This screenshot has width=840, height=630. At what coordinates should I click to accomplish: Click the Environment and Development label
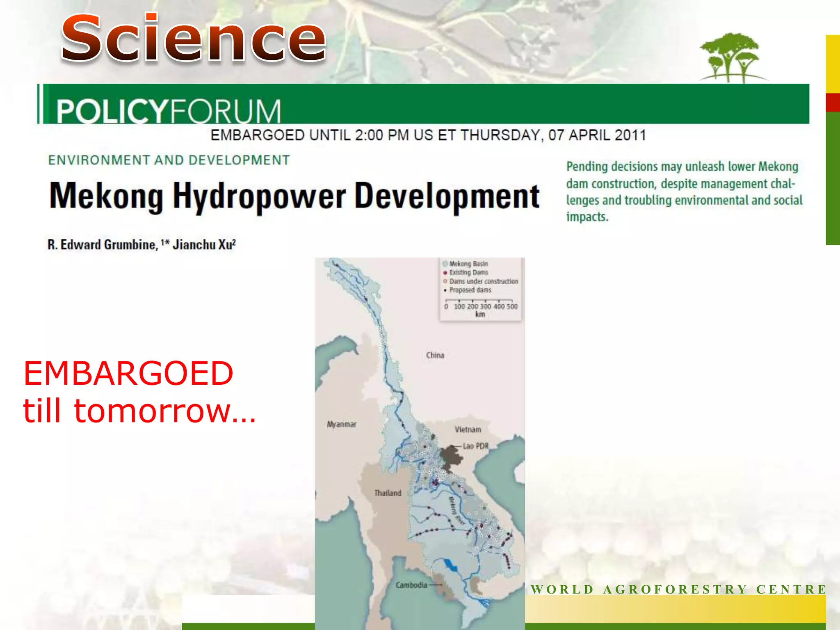[169, 160]
